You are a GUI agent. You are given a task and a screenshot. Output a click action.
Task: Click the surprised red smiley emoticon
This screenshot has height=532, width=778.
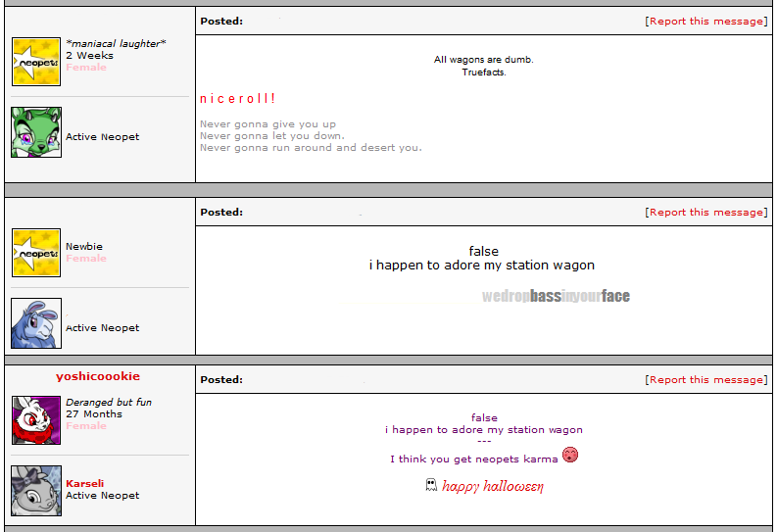(570, 455)
